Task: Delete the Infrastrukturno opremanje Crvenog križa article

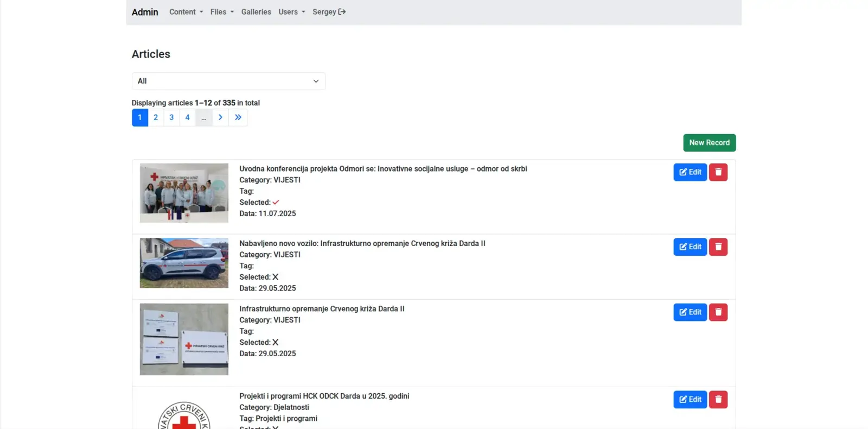Action: pyautogui.click(x=718, y=312)
